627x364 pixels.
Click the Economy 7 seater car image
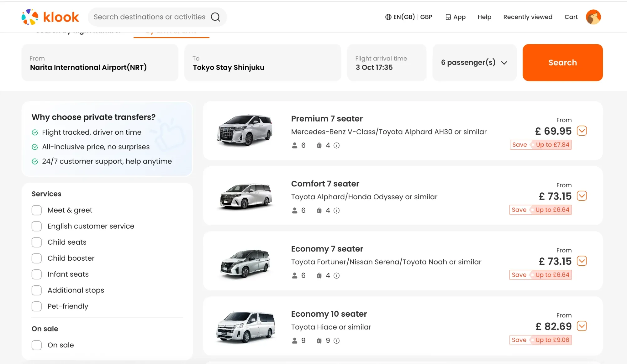click(245, 263)
